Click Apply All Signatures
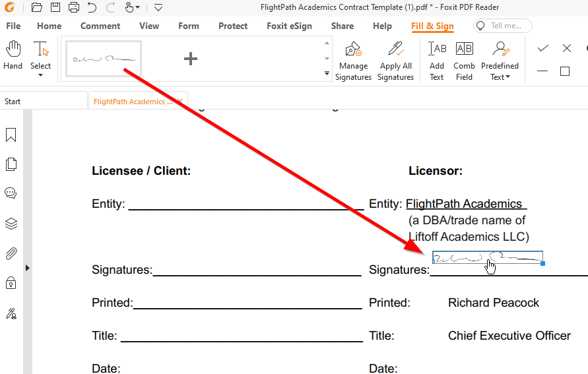588x374 pixels. point(395,61)
